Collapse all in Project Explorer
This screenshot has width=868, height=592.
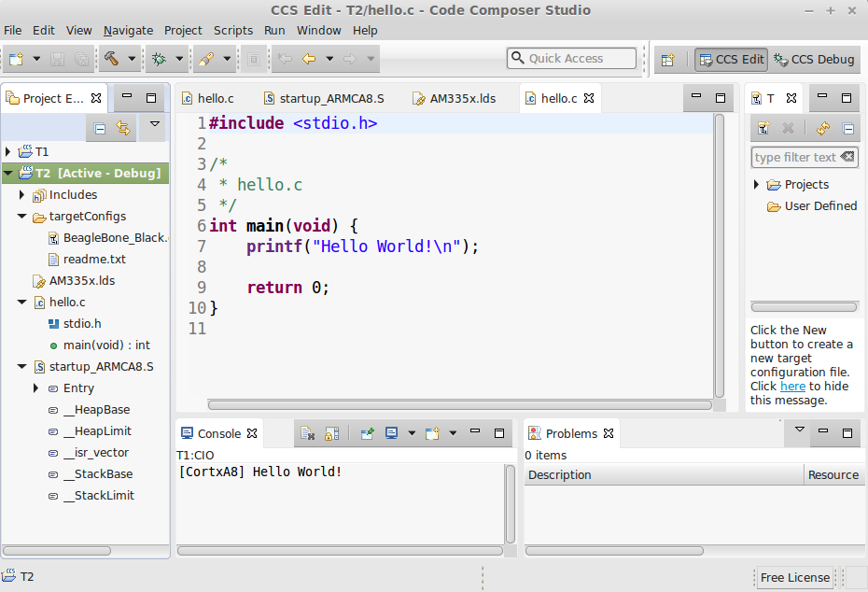pyautogui.click(x=100, y=129)
